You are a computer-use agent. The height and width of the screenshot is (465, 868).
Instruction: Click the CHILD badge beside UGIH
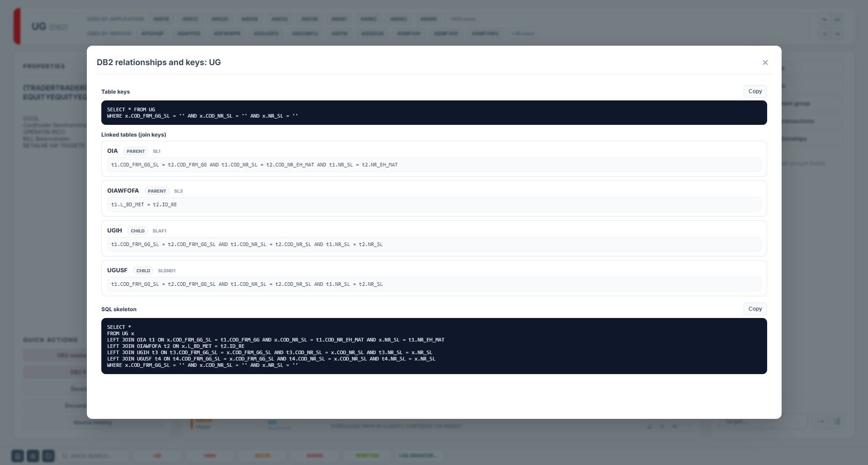point(138,231)
